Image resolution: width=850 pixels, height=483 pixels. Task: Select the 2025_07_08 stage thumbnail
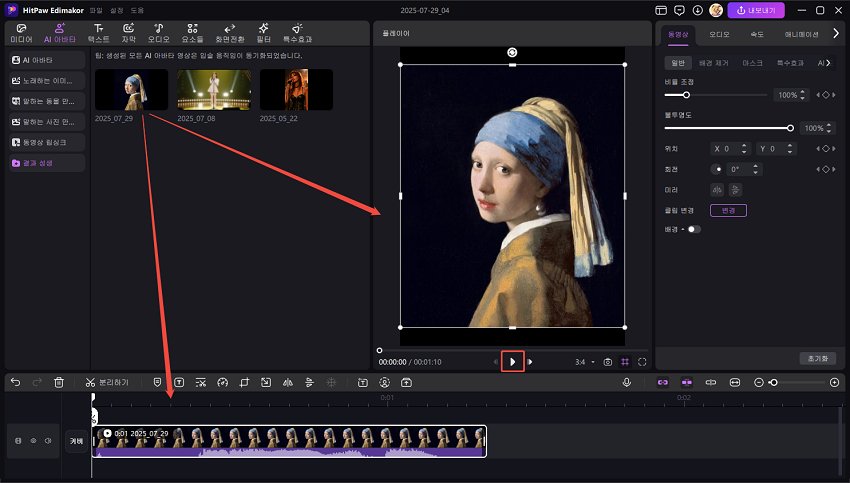coord(214,89)
